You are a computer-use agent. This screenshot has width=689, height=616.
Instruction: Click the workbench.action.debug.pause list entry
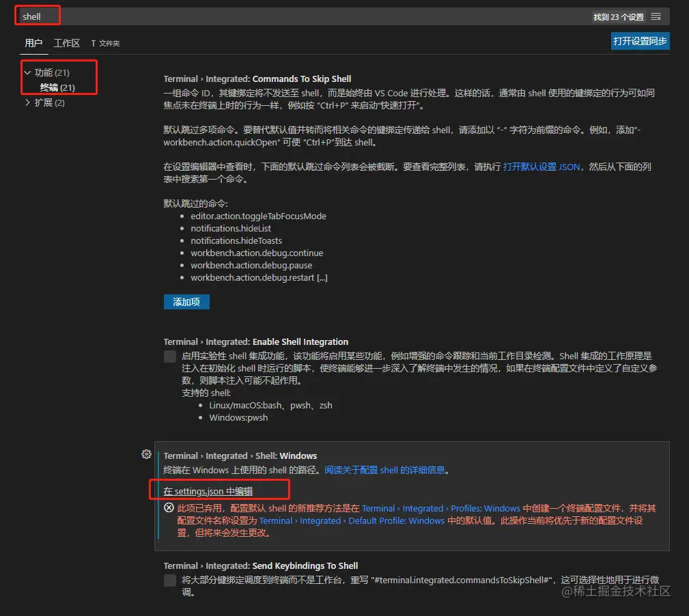pos(251,266)
